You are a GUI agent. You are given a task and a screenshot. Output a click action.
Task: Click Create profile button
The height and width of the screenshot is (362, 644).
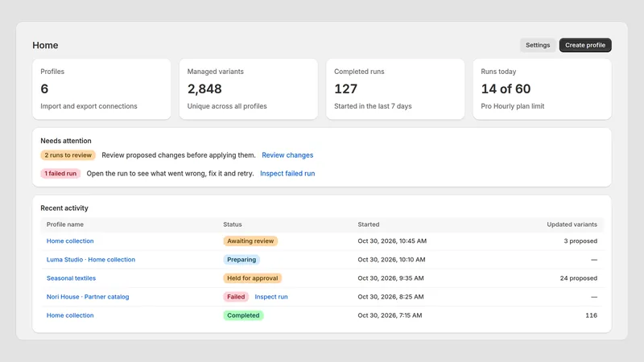[585, 45]
